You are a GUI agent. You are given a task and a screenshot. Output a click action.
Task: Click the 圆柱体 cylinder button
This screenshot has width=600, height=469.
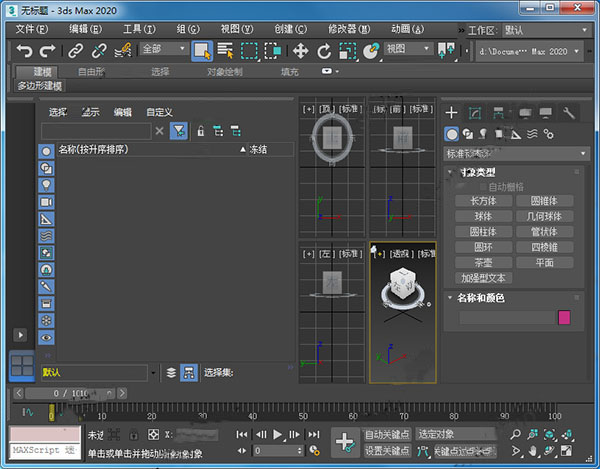(483, 231)
